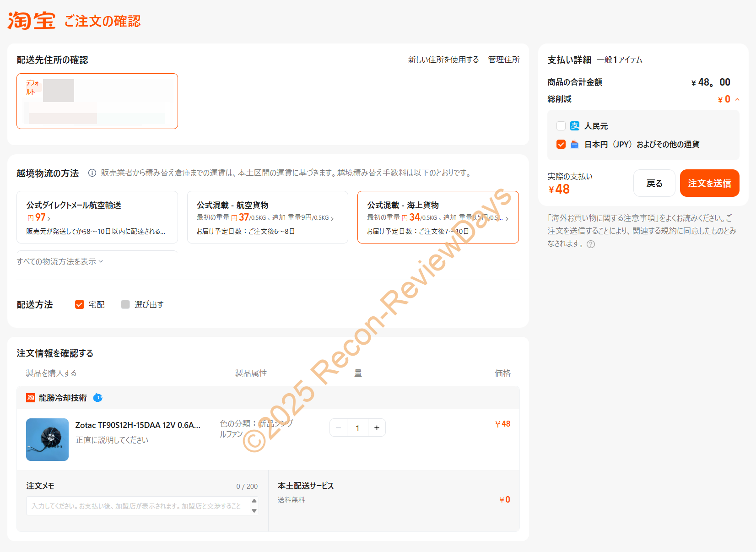Screen dimensions: 756x552
Task: Enable the 人民元 payment checkbox
Action: tap(561, 126)
